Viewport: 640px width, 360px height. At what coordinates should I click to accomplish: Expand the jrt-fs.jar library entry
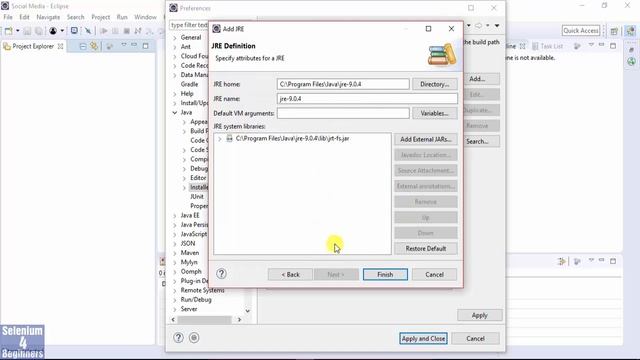[x=220, y=139]
